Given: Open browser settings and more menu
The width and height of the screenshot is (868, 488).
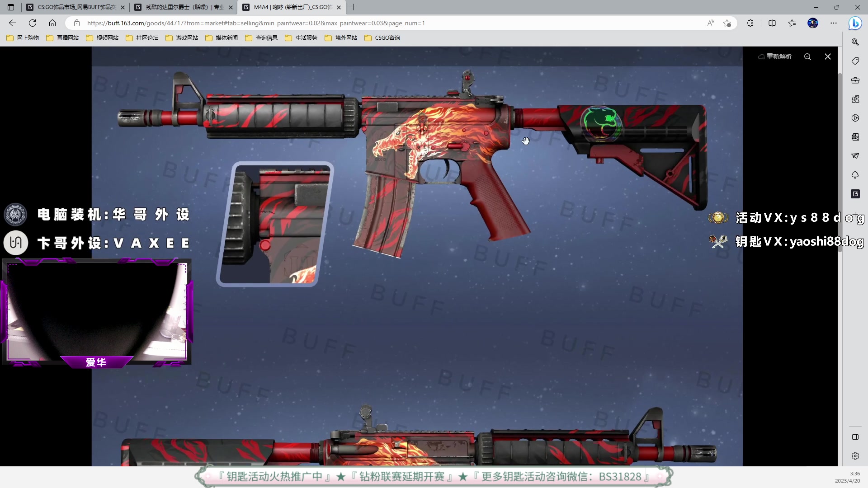Looking at the screenshot, I should tap(834, 23).
